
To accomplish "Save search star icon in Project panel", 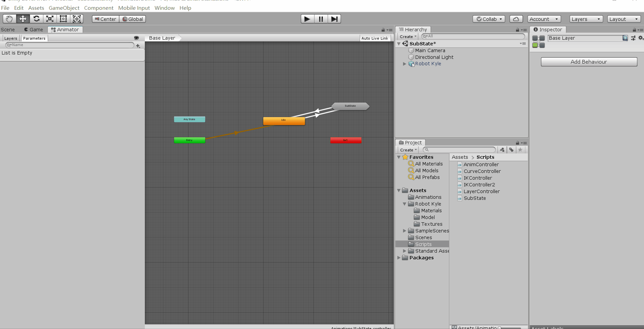I will pyautogui.click(x=520, y=150).
